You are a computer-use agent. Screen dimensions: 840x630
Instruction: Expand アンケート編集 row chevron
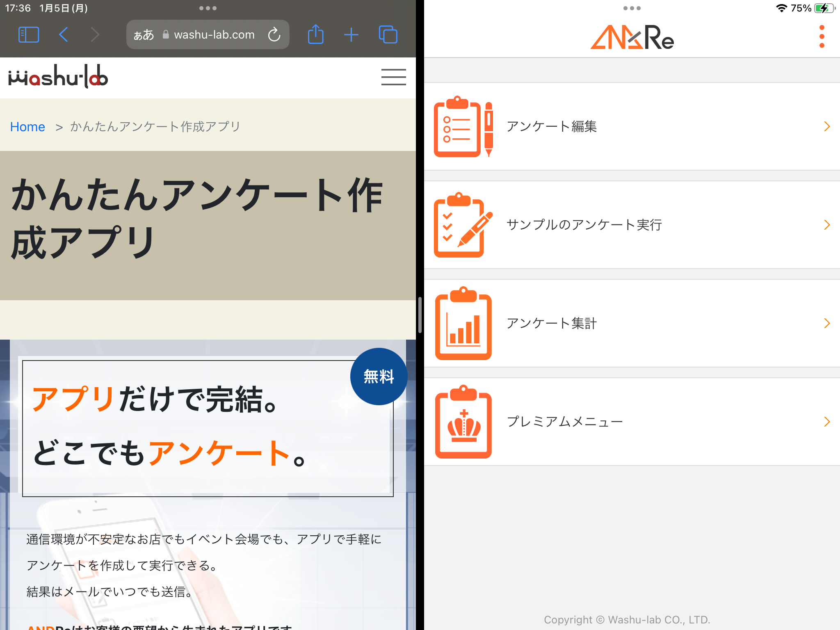827,126
